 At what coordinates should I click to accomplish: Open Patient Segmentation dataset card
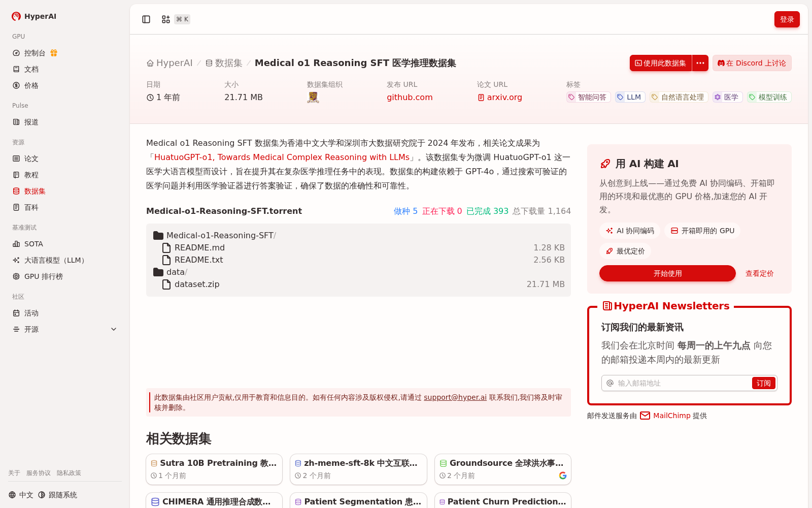[x=358, y=500]
